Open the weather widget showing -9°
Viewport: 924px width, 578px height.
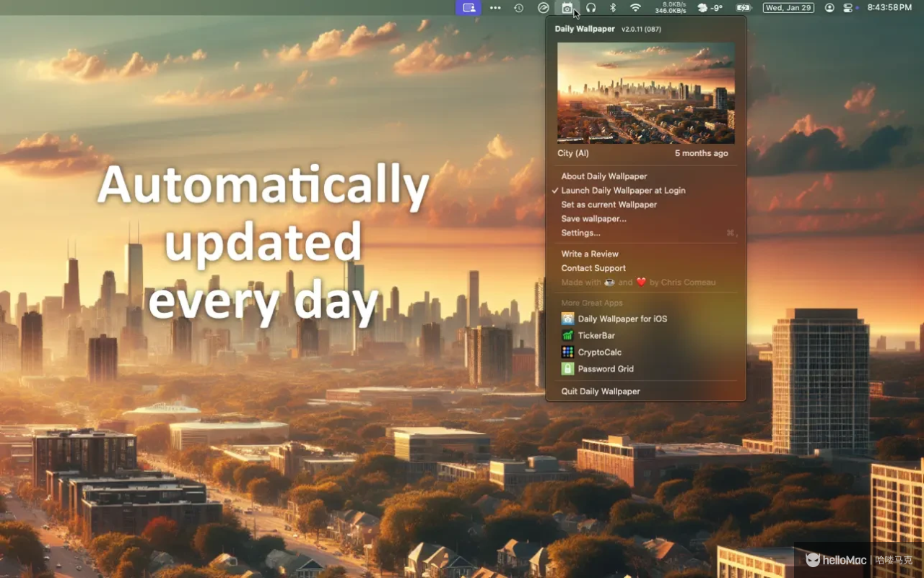tap(710, 8)
